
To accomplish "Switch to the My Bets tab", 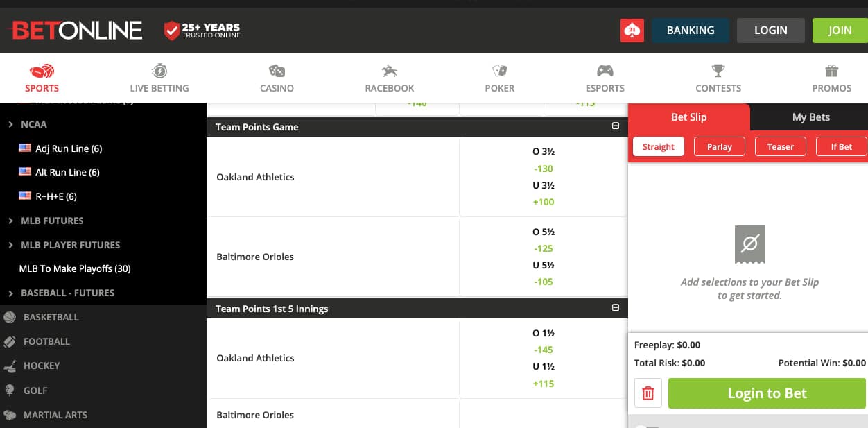I will pos(810,117).
